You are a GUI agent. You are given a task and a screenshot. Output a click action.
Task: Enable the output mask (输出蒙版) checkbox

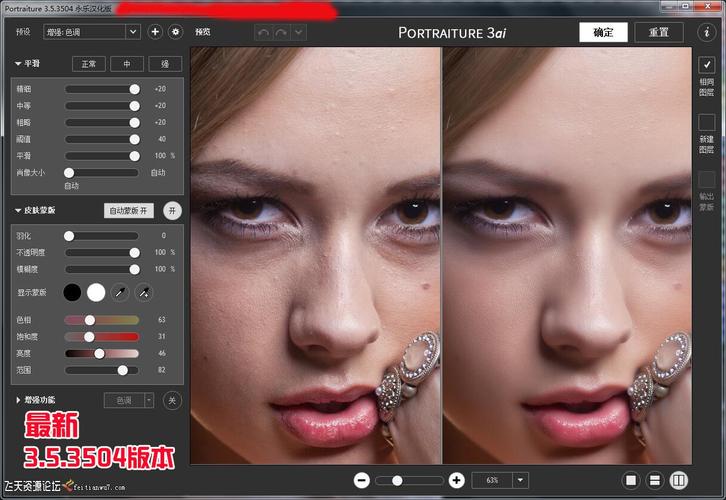tap(707, 180)
